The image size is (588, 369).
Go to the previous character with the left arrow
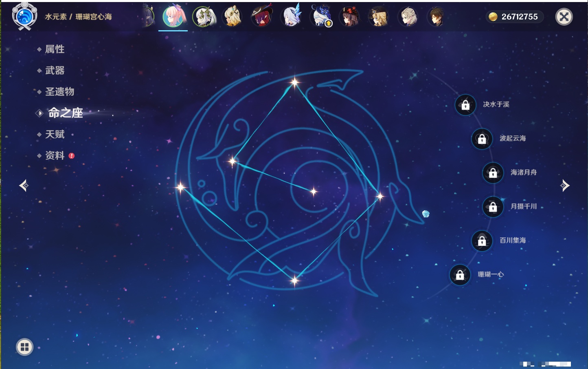pos(24,186)
